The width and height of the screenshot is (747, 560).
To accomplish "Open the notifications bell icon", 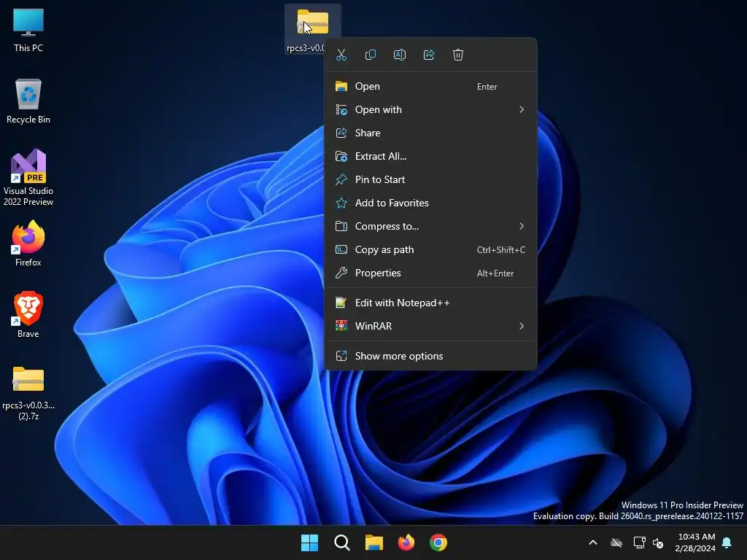I will pyautogui.click(x=727, y=542).
